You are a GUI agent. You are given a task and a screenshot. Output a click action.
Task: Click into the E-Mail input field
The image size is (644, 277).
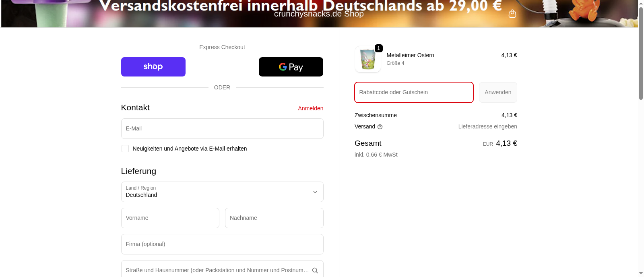pos(222,129)
